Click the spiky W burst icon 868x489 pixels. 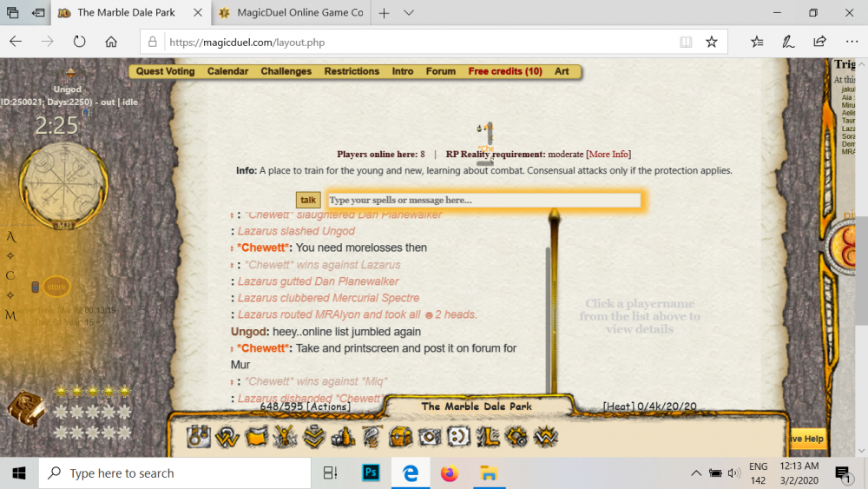546,437
